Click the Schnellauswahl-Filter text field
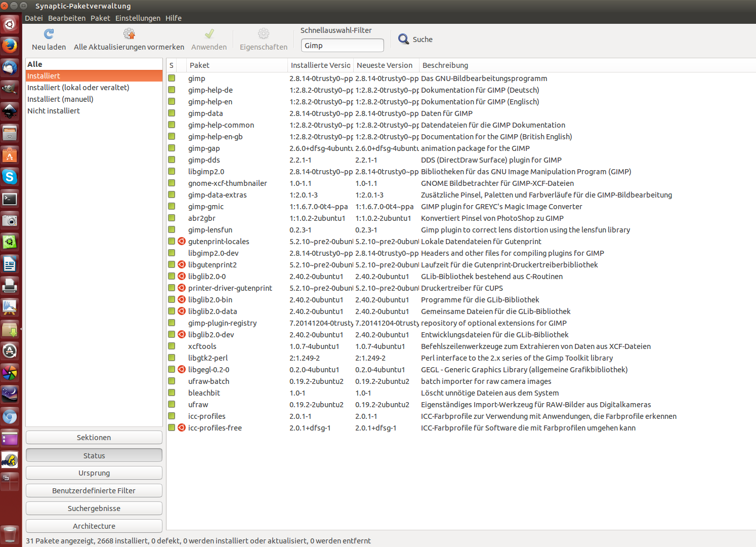This screenshot has height=547, width=756. pyautogui.click(x=343, y=46)
